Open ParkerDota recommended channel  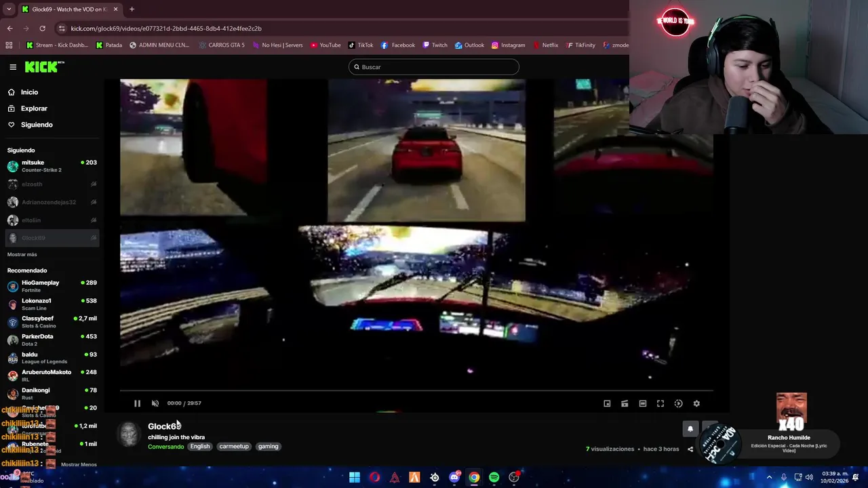[x=52, y=340]
